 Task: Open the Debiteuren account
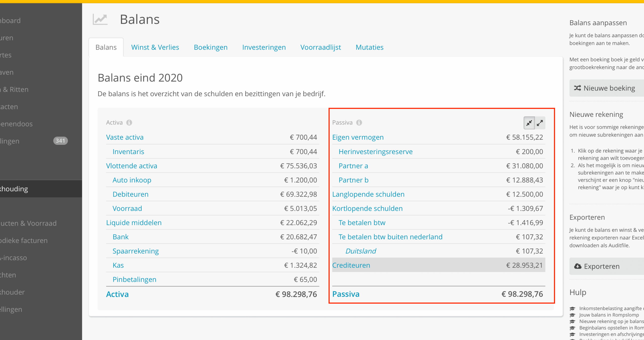click(130, 194)
